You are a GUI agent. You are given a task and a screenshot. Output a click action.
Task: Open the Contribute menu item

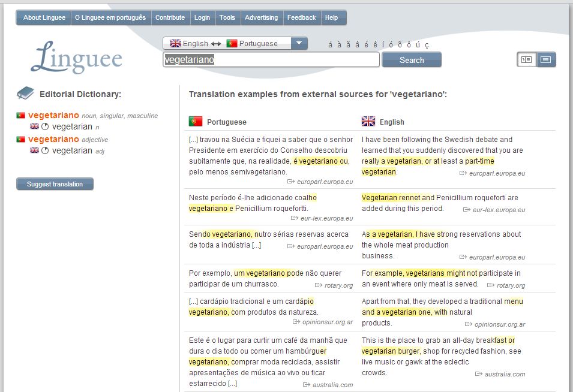coord(170,17)
